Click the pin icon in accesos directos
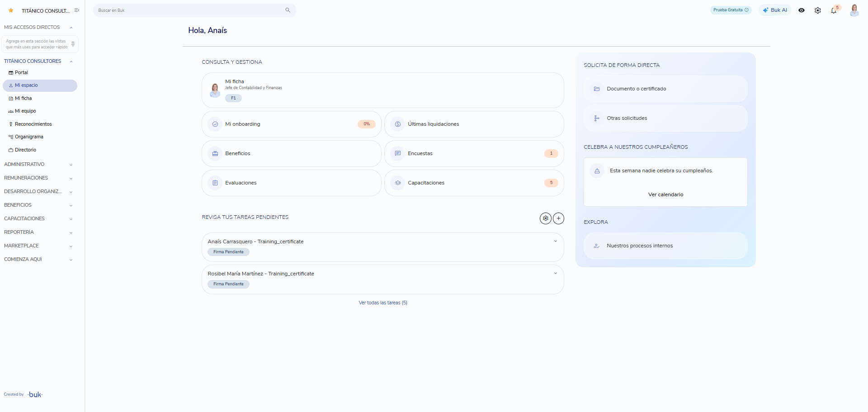The image size is (868, 412). pyautogui.click(x=73, y=44)
